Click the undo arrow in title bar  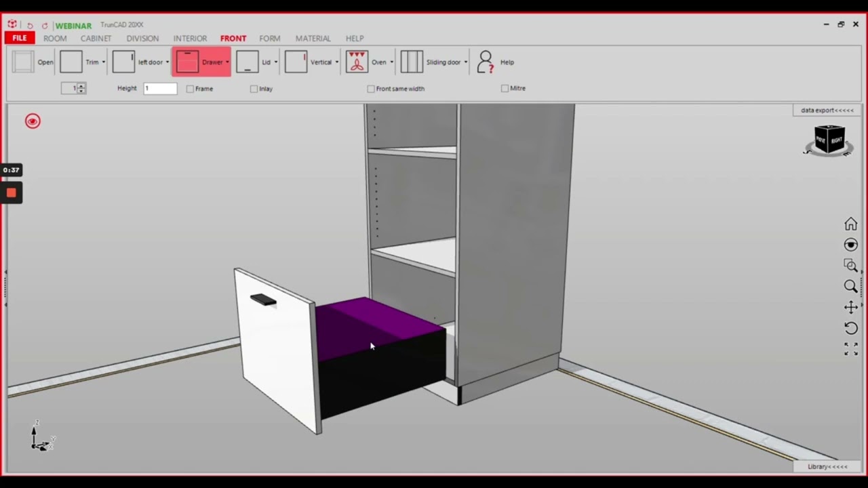(30, 25)
